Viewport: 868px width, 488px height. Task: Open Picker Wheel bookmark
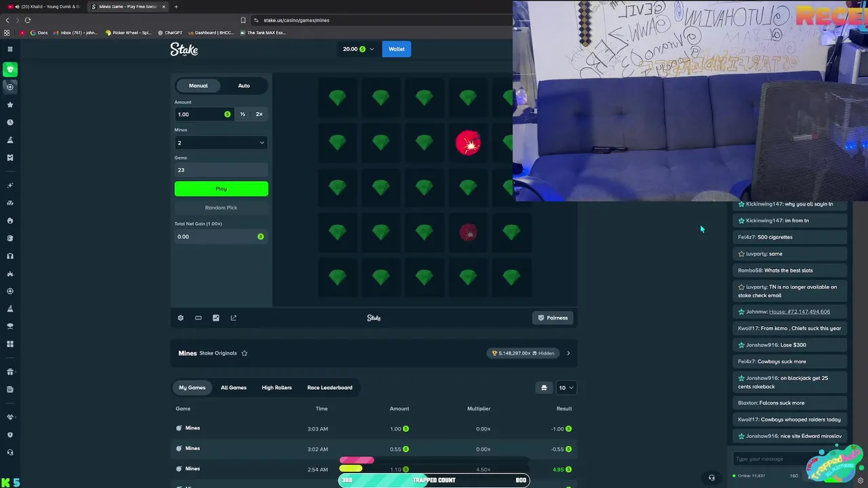[128, 33]
